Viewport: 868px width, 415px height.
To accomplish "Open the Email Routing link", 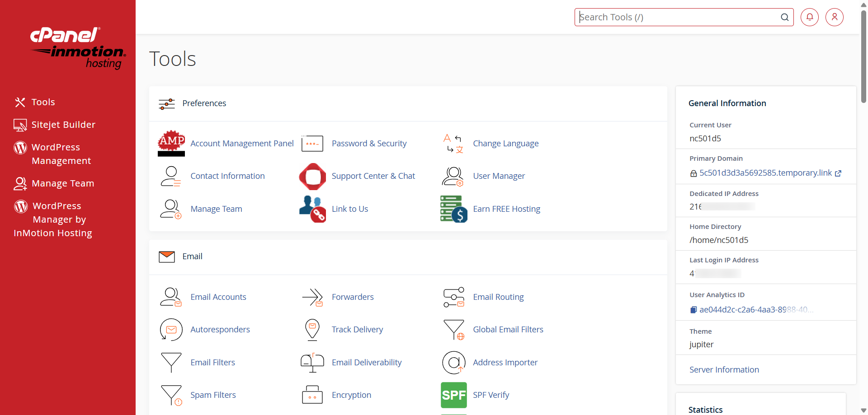I will coord(498,297).
